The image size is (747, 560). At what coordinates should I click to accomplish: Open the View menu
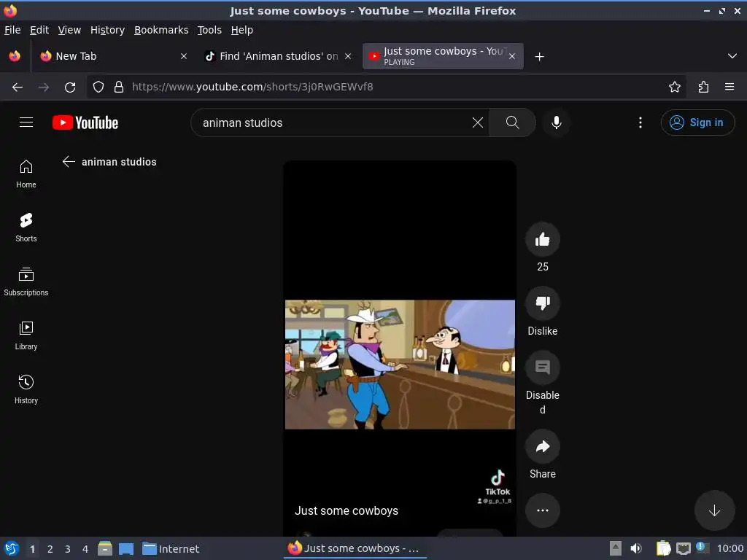69,30
